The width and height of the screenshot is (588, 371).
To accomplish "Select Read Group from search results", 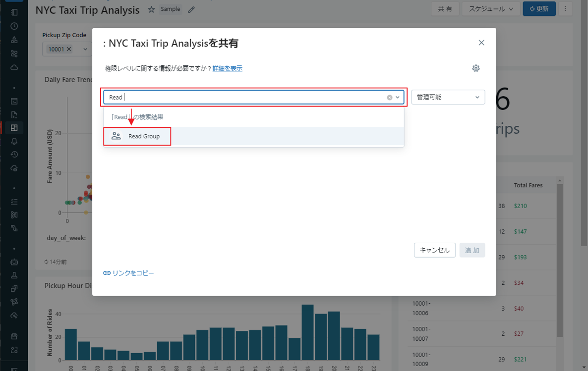I will [144, 136].
